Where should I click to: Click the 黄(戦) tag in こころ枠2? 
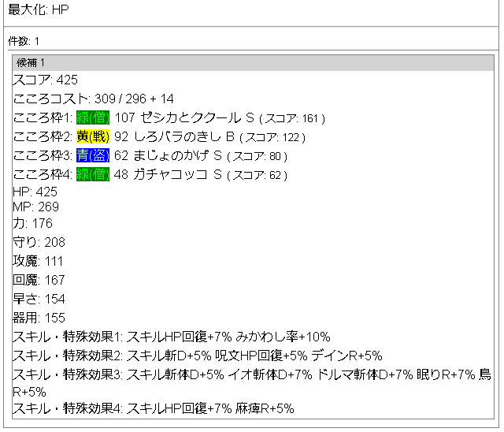[93, 136]
